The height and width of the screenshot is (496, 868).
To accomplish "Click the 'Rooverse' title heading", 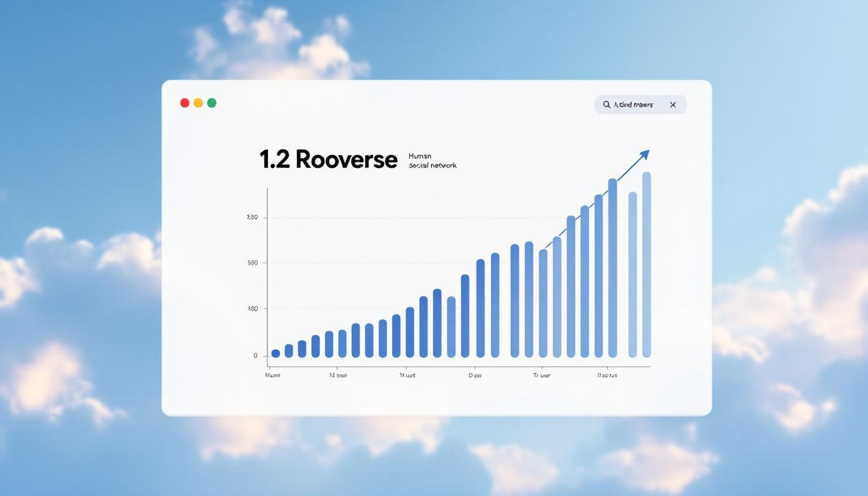I will click(346, 159).
